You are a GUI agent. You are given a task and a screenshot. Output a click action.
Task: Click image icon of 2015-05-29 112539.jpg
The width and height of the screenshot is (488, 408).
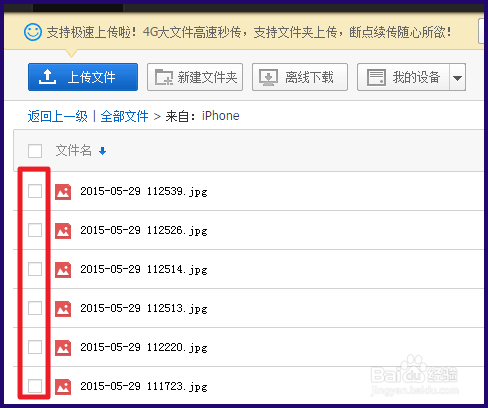(x=63, y=192)
